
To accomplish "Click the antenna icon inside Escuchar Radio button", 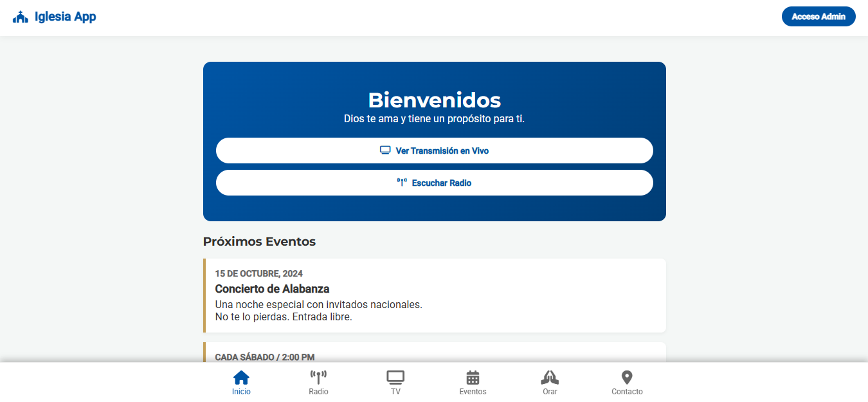I will (x=401, y=182).
